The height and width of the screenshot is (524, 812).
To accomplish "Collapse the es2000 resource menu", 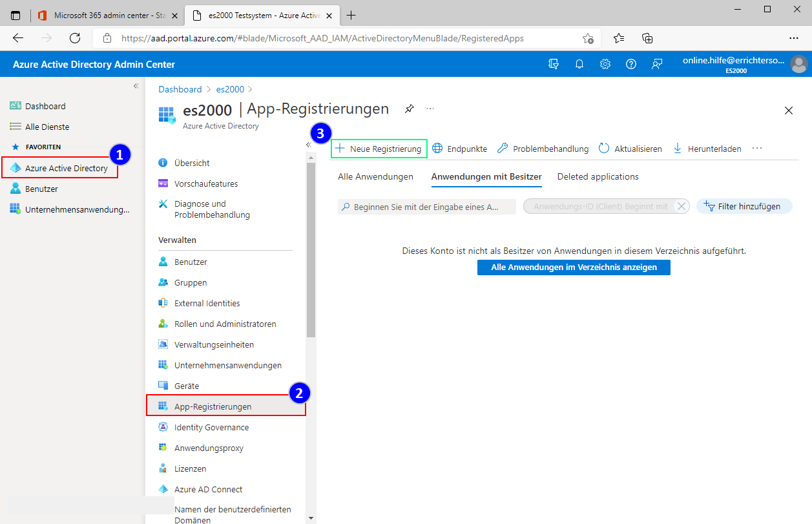I will (x=308, y=145).
